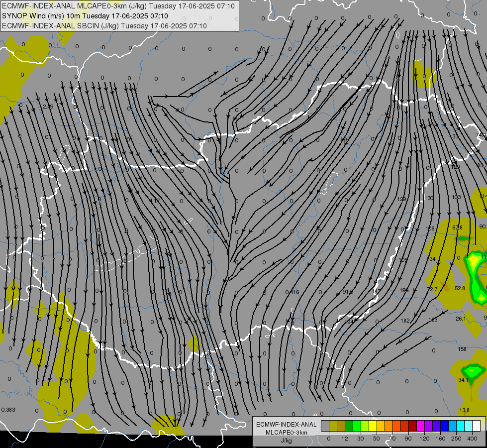Click the 147 value on the map

376,291
